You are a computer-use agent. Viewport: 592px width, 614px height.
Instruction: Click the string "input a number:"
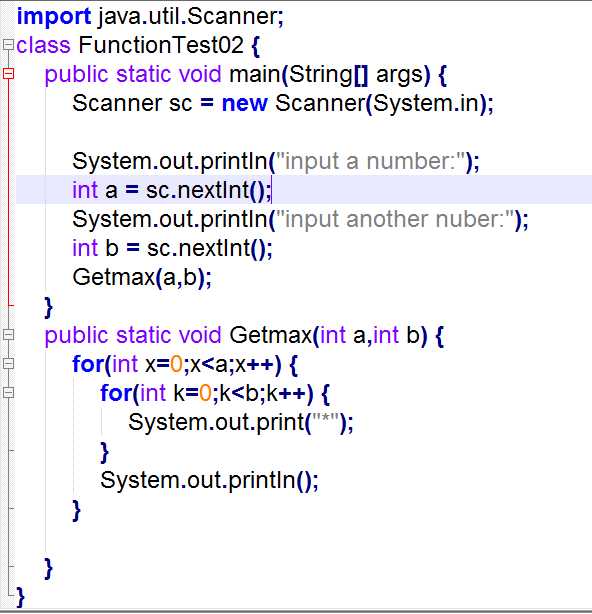tap(371, 162)
